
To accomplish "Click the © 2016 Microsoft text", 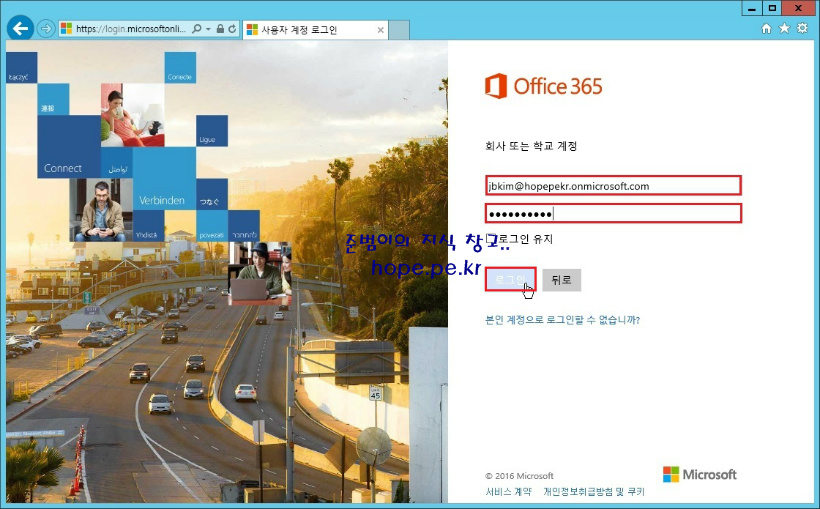I will point(519,476).
